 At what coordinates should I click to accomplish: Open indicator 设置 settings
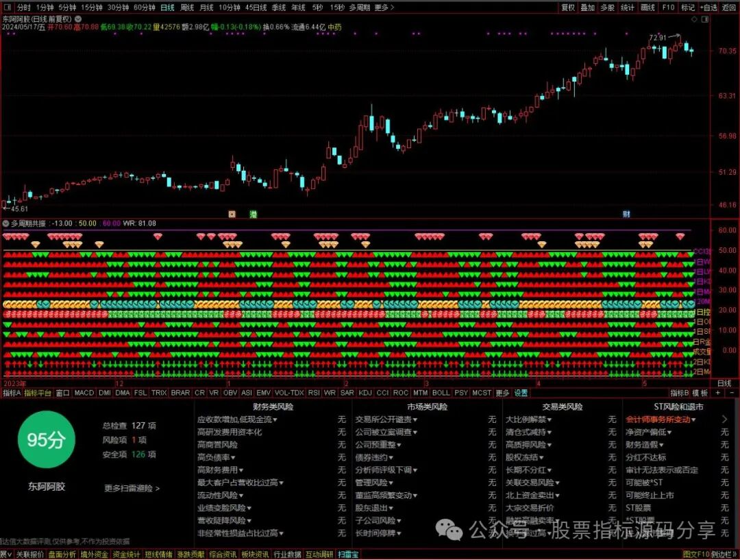tap(521, 393)
